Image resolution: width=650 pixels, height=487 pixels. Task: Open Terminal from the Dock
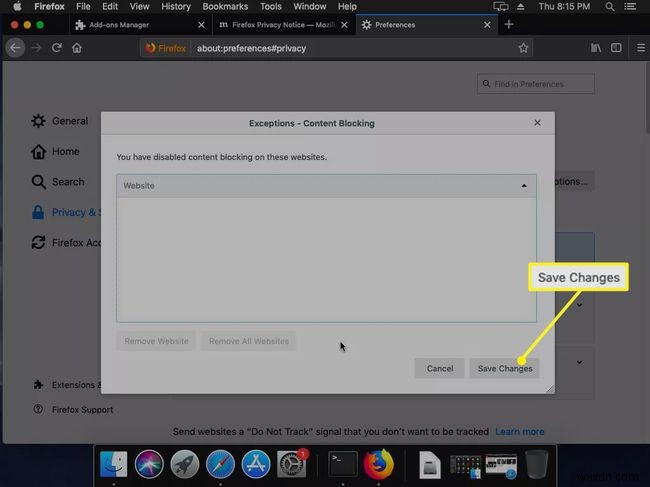pyautogui.click(x=343, y=464)
